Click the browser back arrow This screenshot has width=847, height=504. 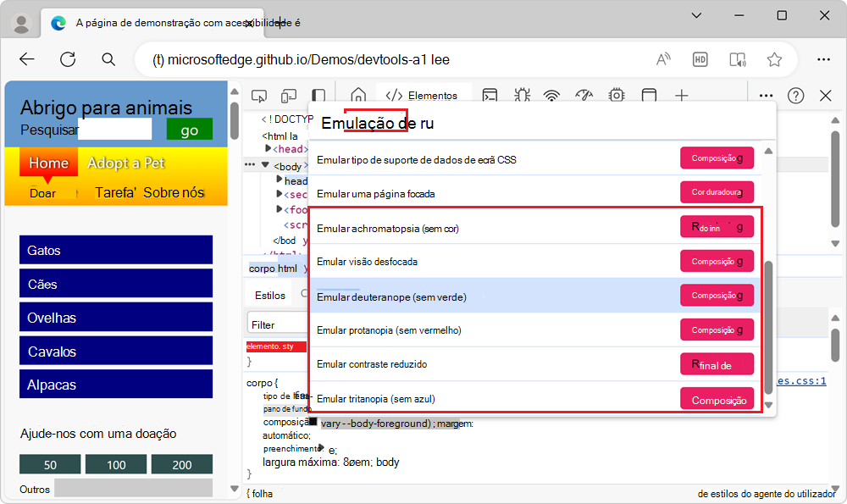tap(26, 59)
